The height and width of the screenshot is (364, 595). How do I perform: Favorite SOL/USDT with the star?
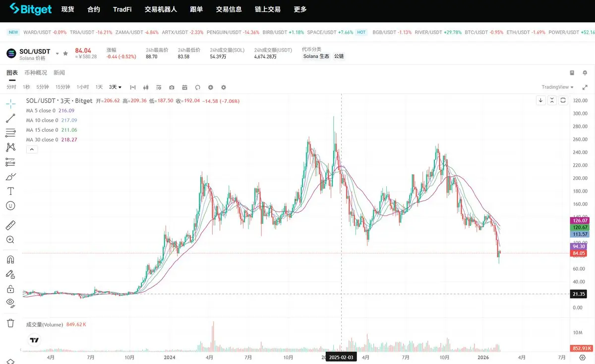point(65,53)
